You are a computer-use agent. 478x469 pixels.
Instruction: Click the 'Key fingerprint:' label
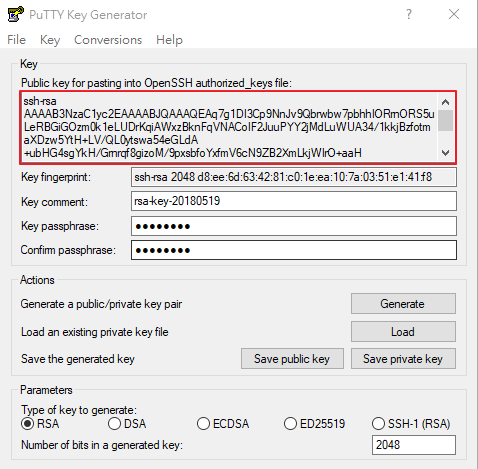(x=56, y=177)
